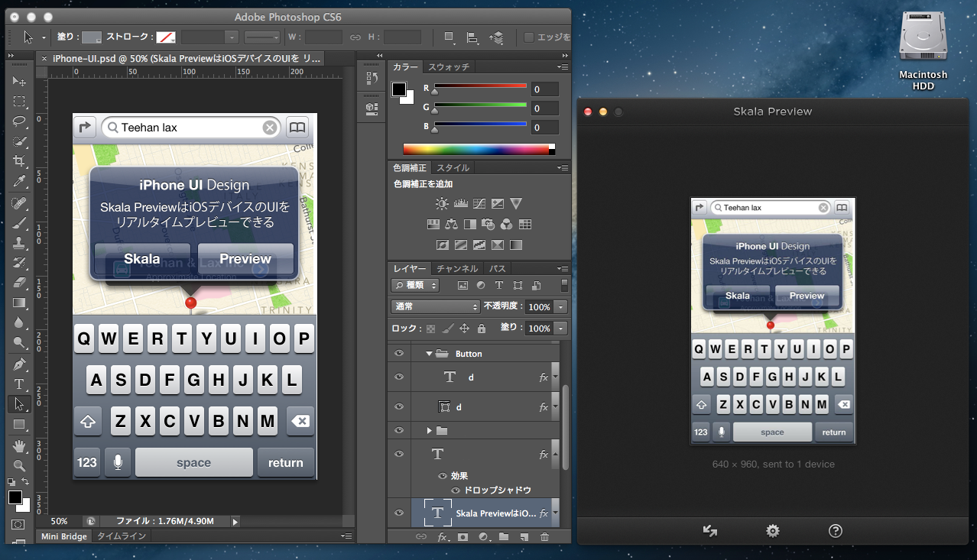
Task: Select the Horizontal Type tool
Action: click(x=19, y=384)
